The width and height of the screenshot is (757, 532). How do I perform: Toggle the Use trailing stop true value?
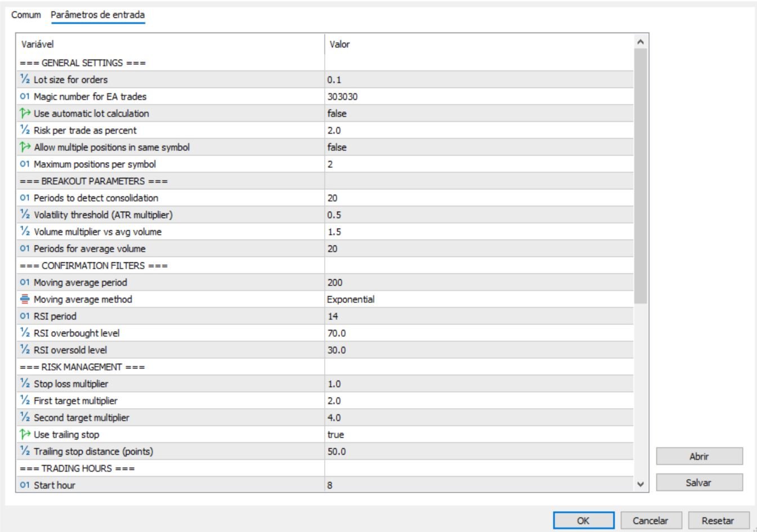(336, 434)
